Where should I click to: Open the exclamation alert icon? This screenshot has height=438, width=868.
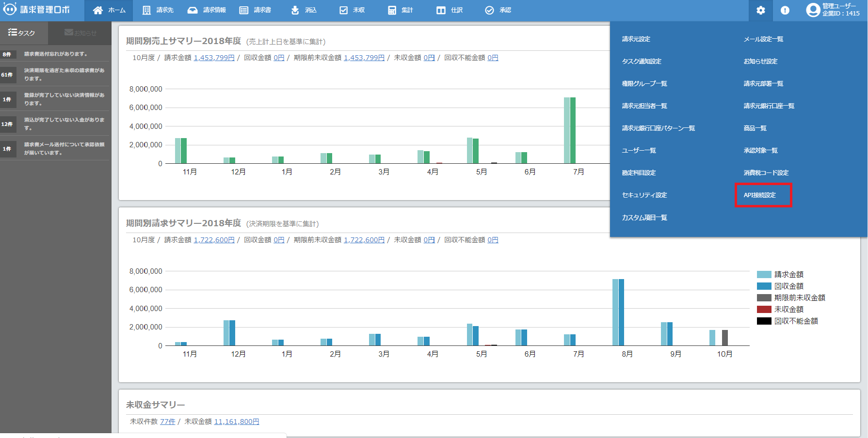[x=785, y=10]
